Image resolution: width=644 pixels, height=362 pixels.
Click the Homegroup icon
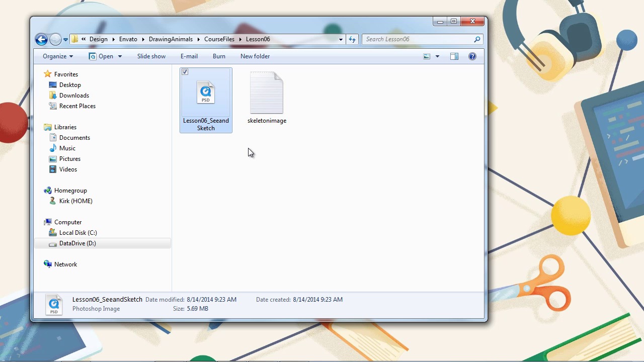(x=48, y=191)
